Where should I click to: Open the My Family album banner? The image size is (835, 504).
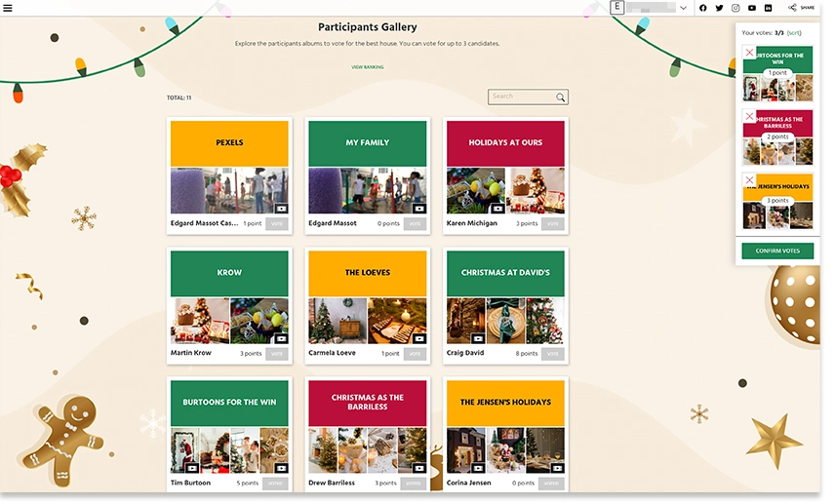coord(368,143)
